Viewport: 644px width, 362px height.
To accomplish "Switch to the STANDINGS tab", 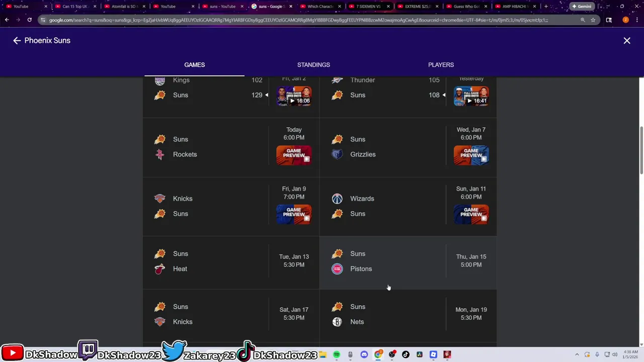I will click(313, 65).
